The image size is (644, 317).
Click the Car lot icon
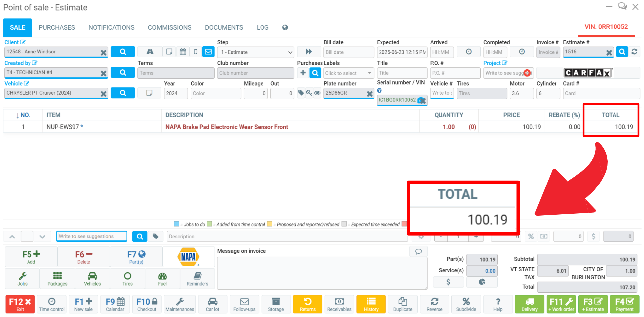[x=212, y=304]
